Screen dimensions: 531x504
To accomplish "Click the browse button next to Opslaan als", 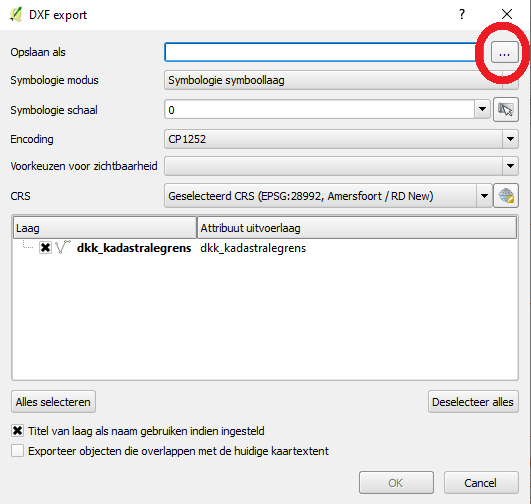I will [x=504, y=52].
